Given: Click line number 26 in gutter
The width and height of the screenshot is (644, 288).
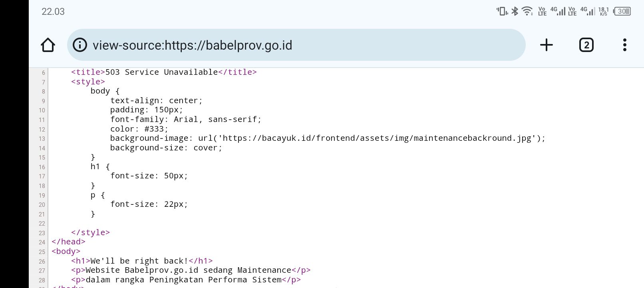Looking at the screenshot, I should click(42, 262).
